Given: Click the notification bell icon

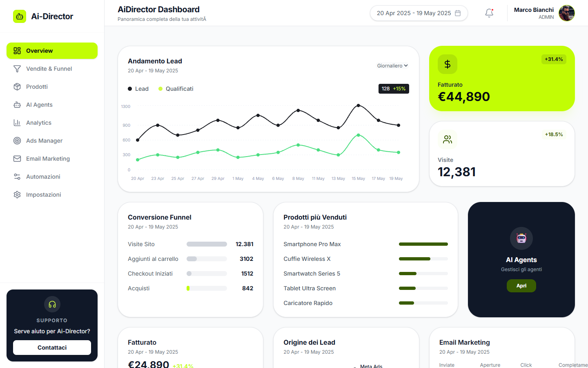Looking at the screenshot, I should (x=489, y=13).
